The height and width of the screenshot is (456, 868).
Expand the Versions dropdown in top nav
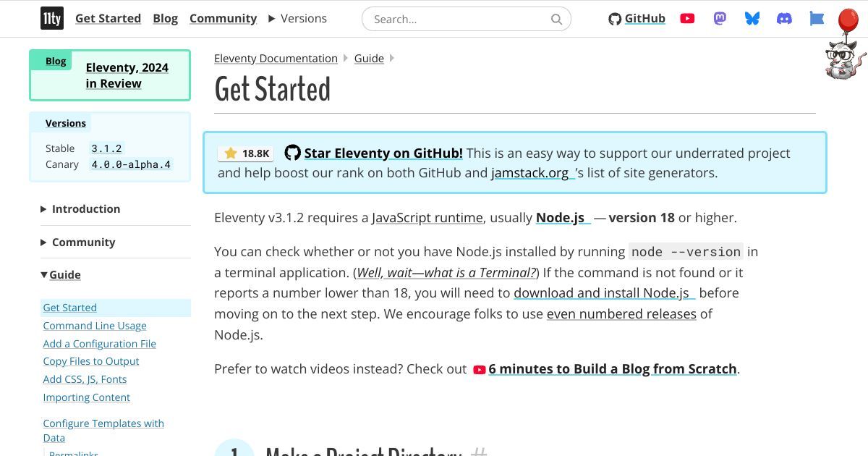(x=297, y=19)
